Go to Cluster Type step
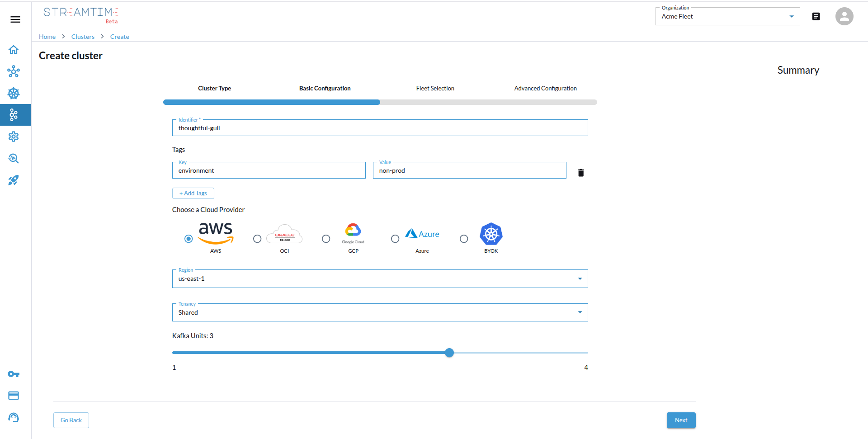Image resolution: width=868 pixels, height=439 pixels. tap(214, 88)
